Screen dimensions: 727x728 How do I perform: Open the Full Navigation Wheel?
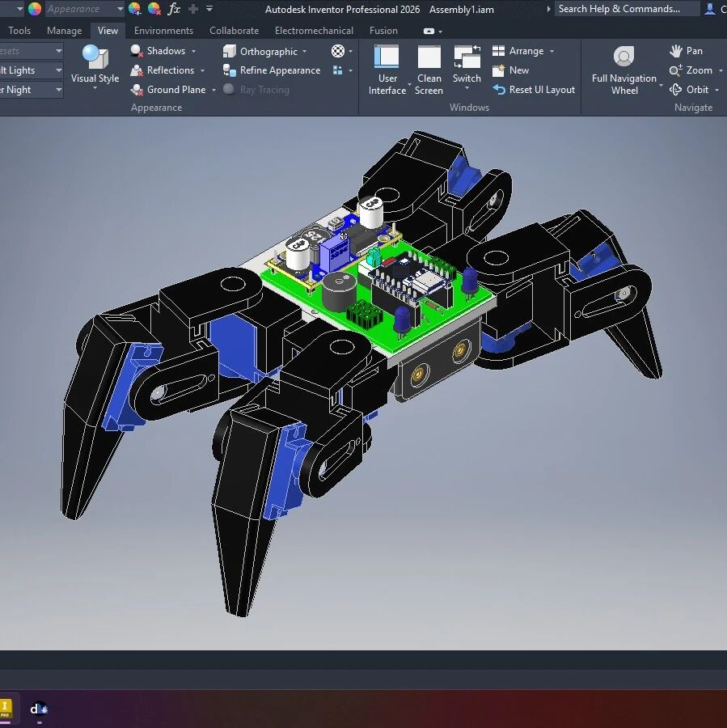[x=624, y=70]
